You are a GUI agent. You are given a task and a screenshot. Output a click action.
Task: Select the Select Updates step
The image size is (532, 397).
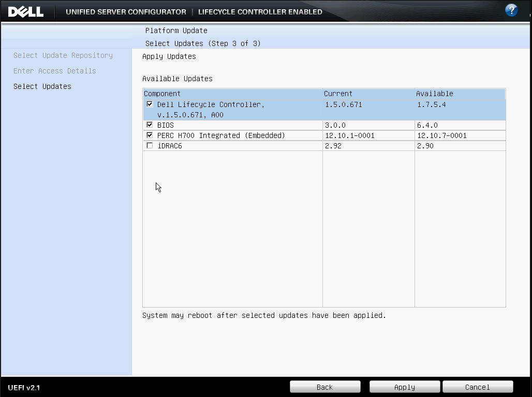coord(42,86)
